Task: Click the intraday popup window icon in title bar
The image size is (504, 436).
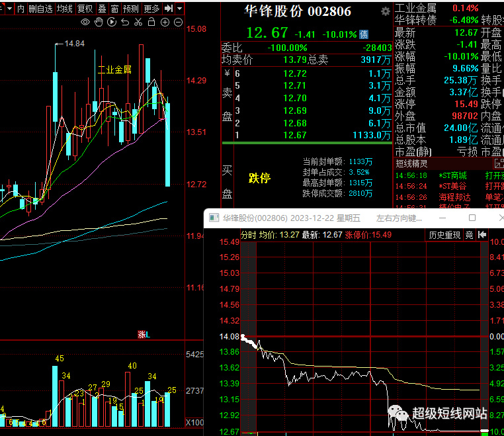Action: coord(214,218)
